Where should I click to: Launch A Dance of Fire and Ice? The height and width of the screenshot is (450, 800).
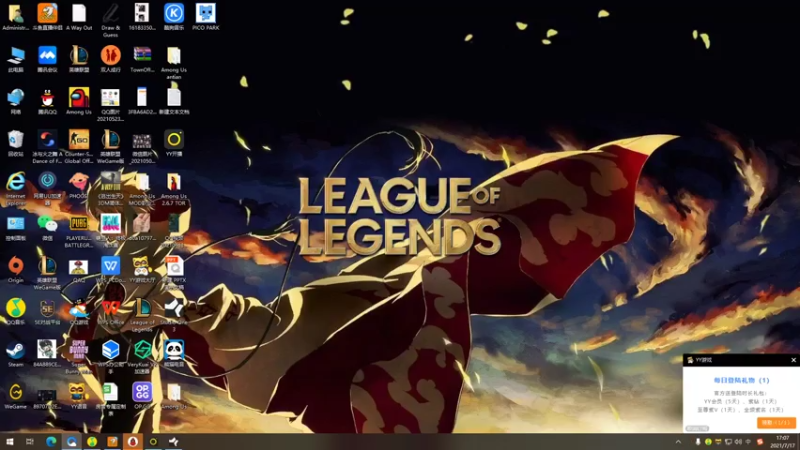pos(47,139)
